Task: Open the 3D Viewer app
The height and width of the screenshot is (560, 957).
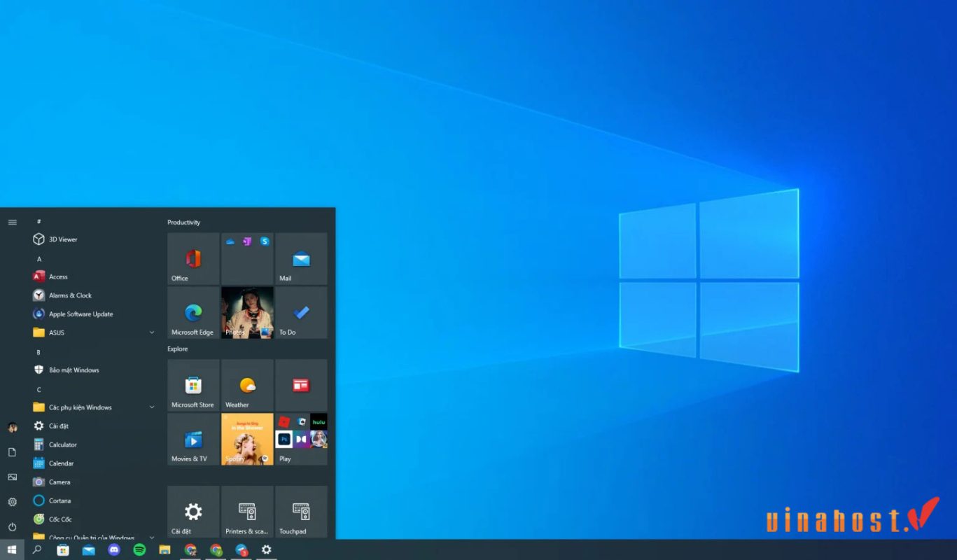Action: click(x=63, y=239)
